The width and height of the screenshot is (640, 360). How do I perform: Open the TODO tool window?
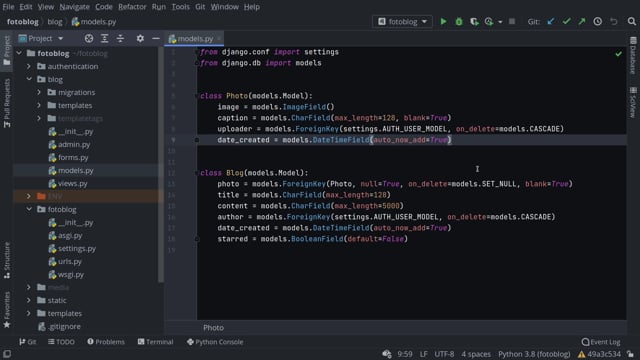point(61,342)
